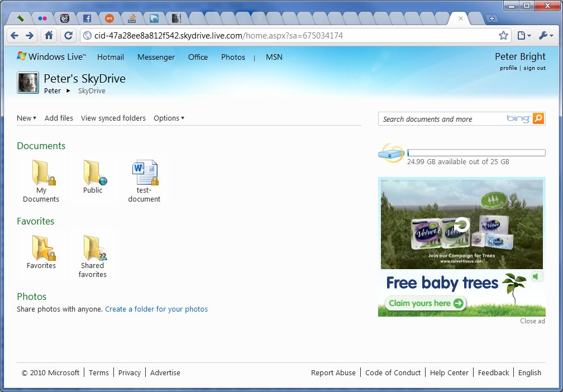Replay the ad video with the circular arrow

pos(461,226)
